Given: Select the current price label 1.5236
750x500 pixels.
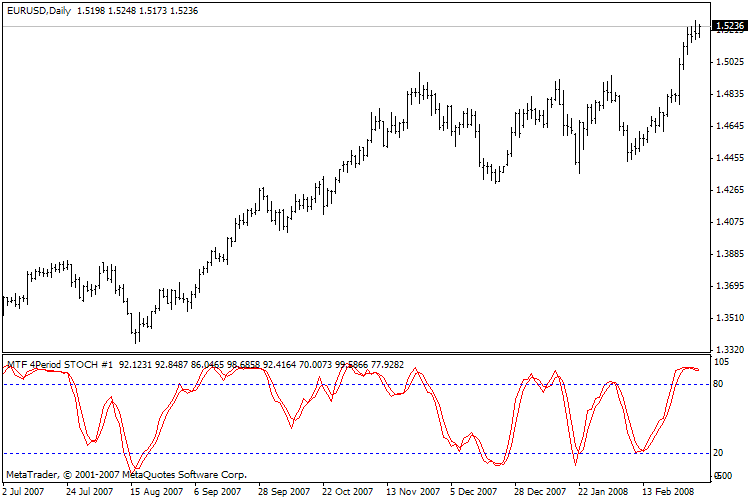Looking at the screenshot, I should click(729, 27).
